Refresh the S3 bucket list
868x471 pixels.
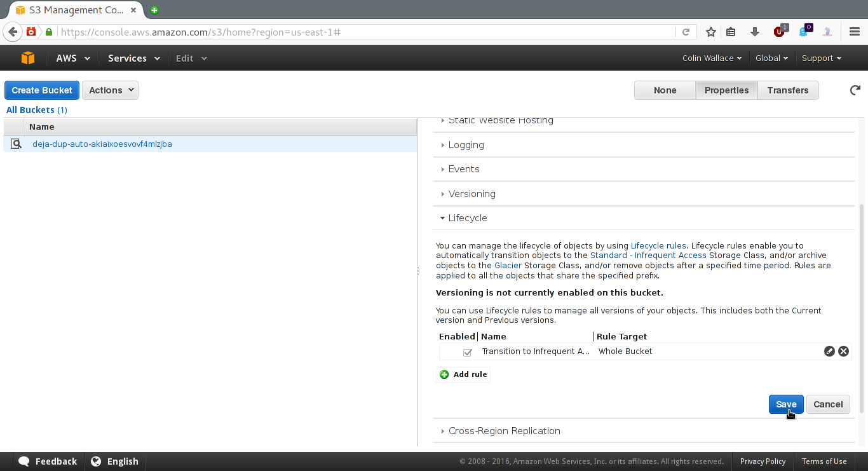pyautogui.click(x=855, y=90)
